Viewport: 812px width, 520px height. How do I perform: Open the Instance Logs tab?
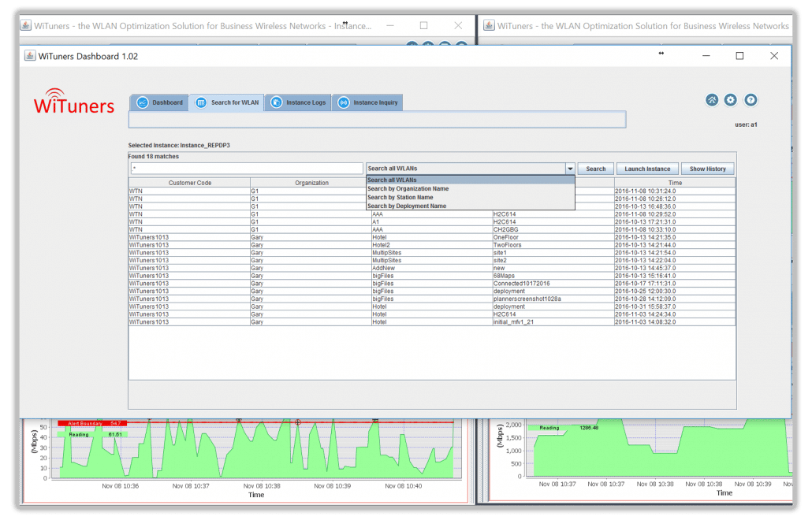298,102
